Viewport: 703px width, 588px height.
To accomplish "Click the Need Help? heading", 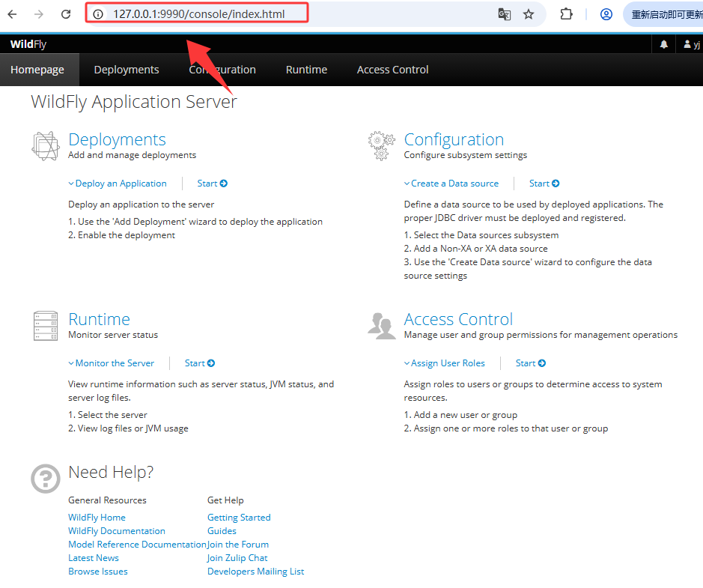I will 111,473.
